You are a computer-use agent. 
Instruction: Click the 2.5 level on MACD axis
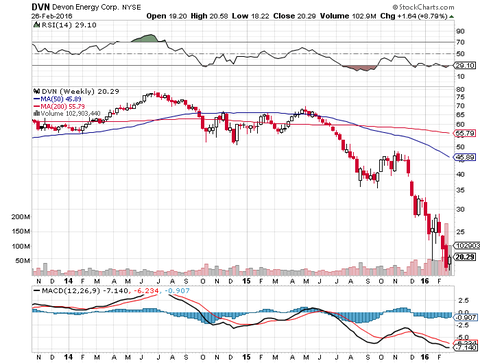point(463,301)
